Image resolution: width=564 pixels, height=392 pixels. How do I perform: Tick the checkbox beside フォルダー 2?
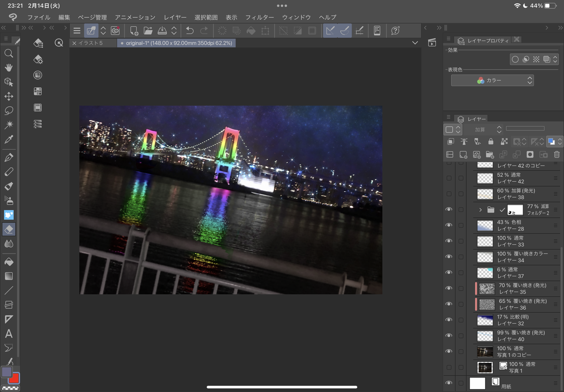point(461,210)
